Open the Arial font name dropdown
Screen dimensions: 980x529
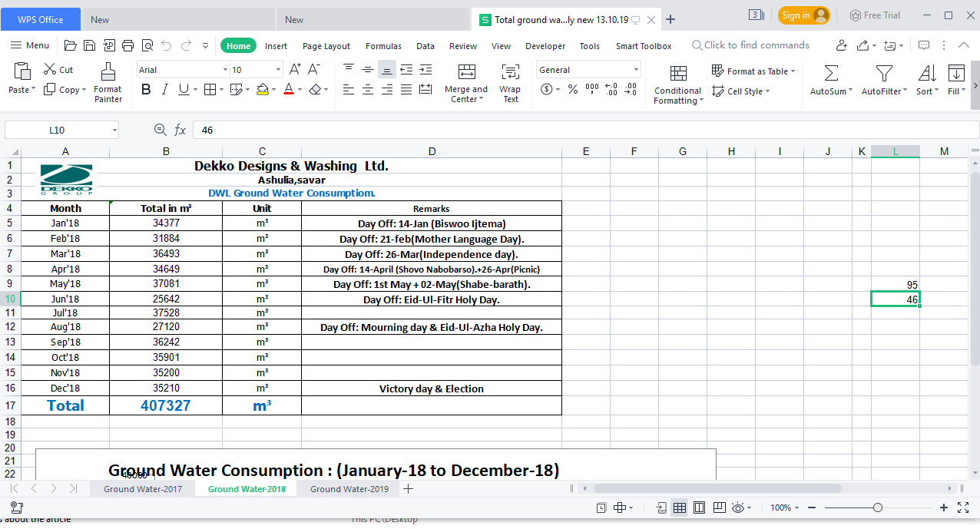tap(225, 70)
